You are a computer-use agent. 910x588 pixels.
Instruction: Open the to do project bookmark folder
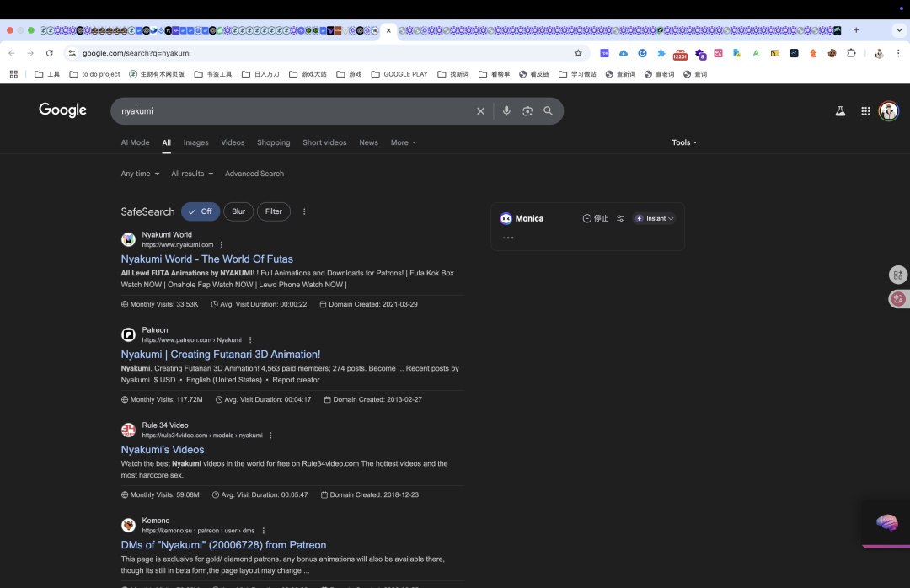(x=94, y=74)
